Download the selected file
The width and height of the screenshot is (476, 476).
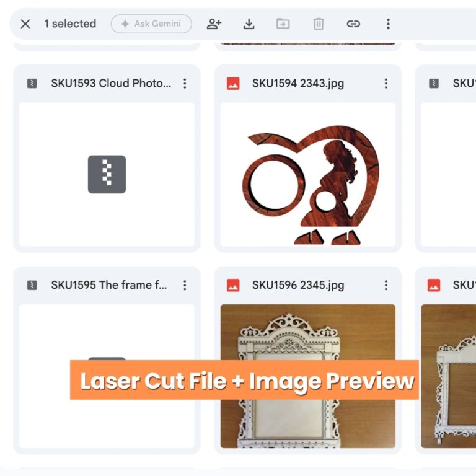pos(249,24)
